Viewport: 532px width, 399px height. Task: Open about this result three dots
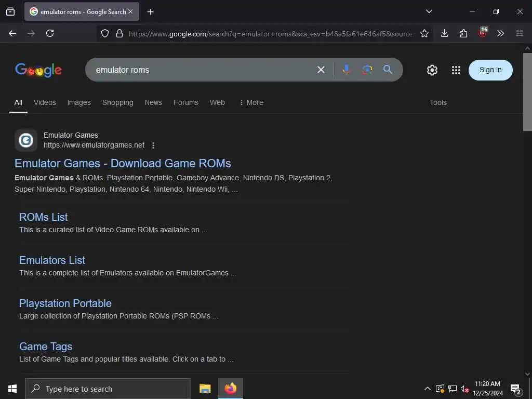[153, 145]
